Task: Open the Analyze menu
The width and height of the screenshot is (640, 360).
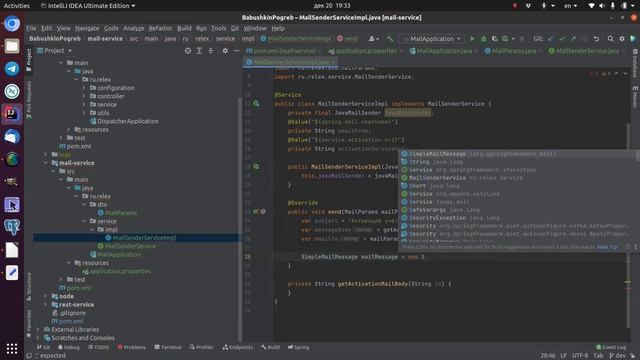Action: tap(133, 28)
